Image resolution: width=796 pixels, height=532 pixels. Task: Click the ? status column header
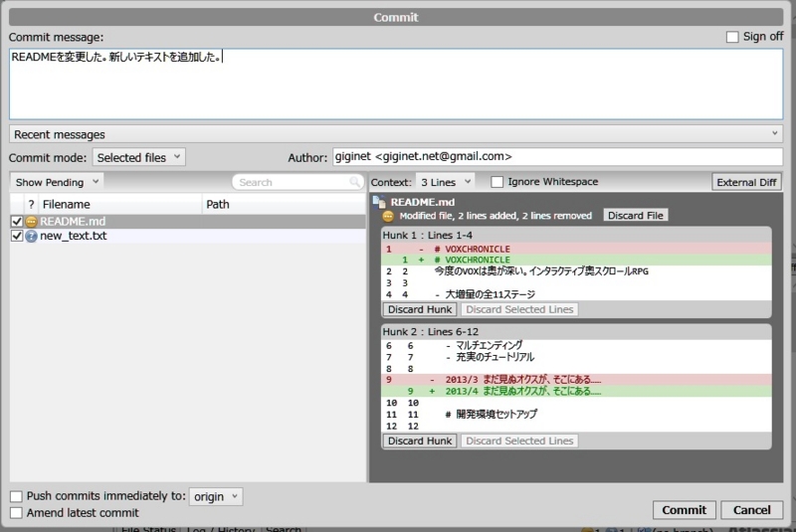[31, 205]
